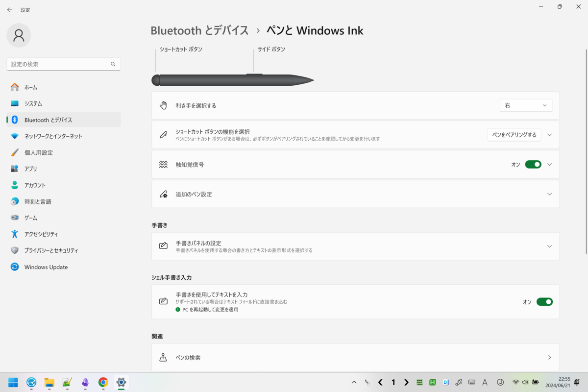Click the hand icon beside 利き手を選択する
The image size is (588, 392).
[x=164, y=105]
